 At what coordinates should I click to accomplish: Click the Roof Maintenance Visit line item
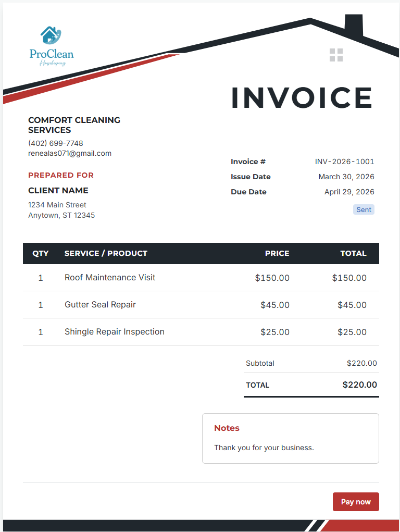pyautogui.click(x=110, y=278)
